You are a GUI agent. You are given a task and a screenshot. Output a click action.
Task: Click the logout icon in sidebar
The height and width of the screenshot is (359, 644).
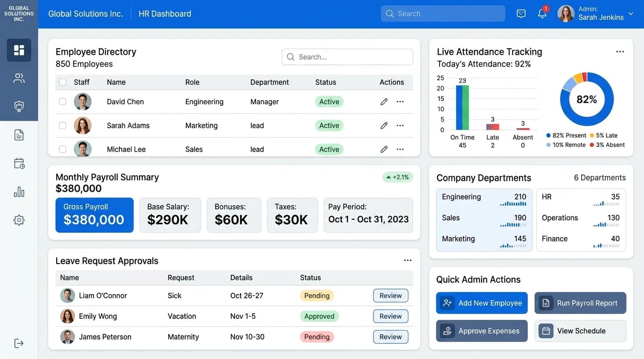click(x=19, y=344)
